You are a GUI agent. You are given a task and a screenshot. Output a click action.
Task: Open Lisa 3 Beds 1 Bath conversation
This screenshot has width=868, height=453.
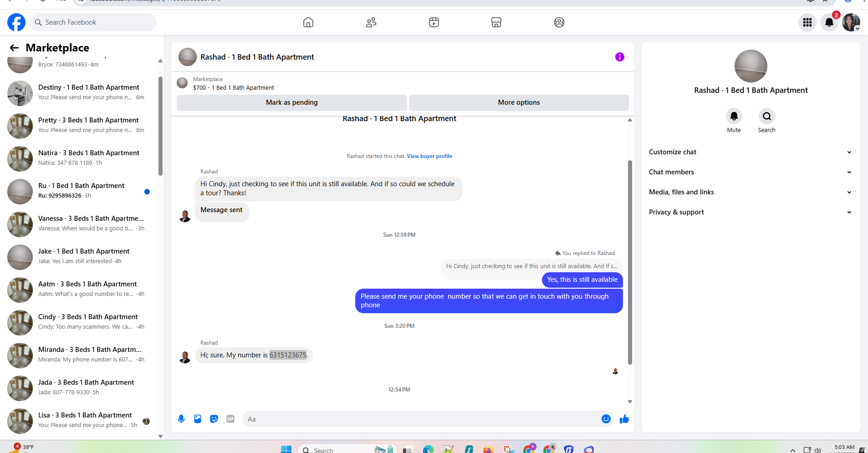coord(80,421)
